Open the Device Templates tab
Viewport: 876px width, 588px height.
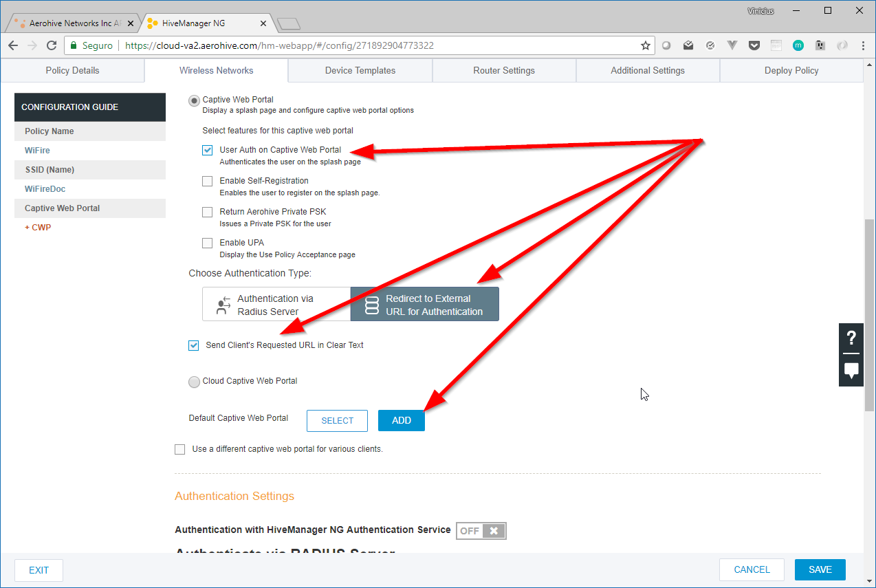point(360,70)
